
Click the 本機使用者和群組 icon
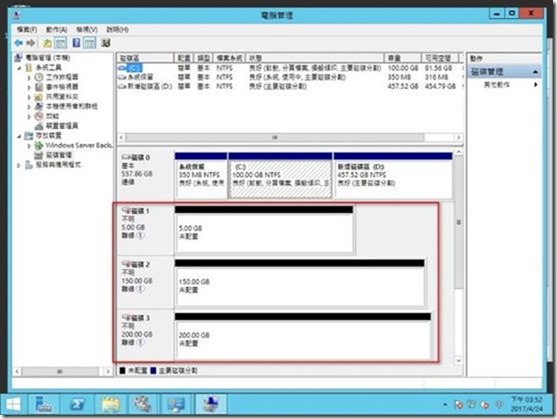(x=39, y=106)
